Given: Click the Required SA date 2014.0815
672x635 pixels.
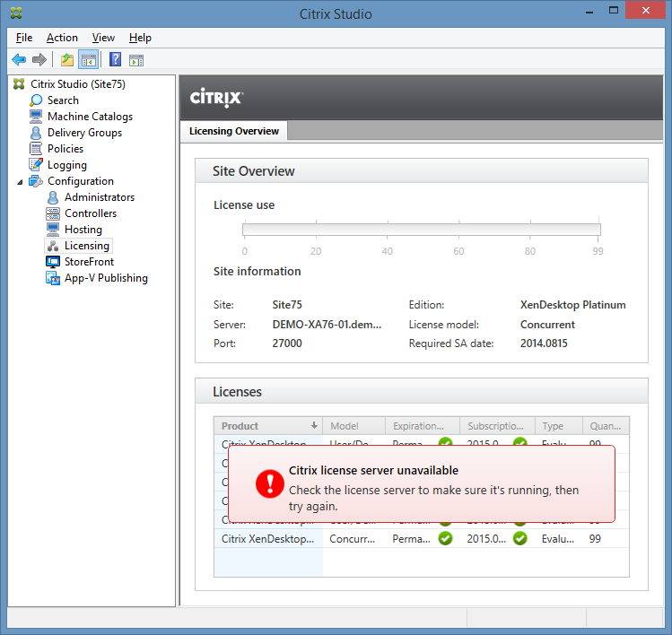Looking at the screenshot, I should pyautogui.click(x=544, y=344).
